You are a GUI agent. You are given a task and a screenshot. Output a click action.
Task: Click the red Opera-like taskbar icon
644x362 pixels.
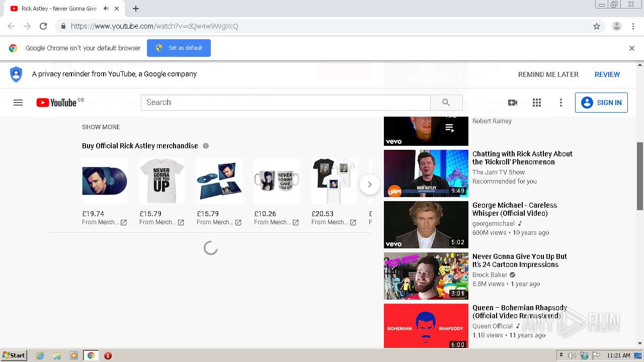(x=108, y=355)
